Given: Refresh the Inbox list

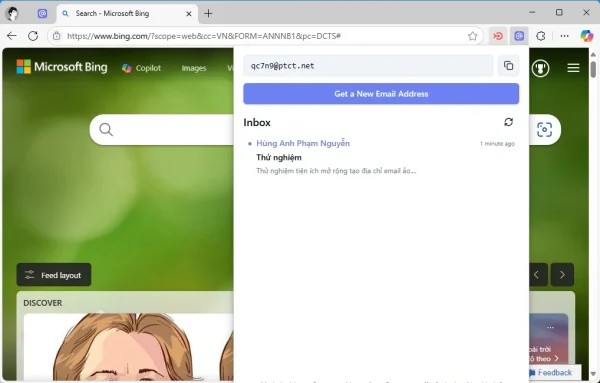Looking at the screenshot, I should pyautogui.click(x=508, y=122).
